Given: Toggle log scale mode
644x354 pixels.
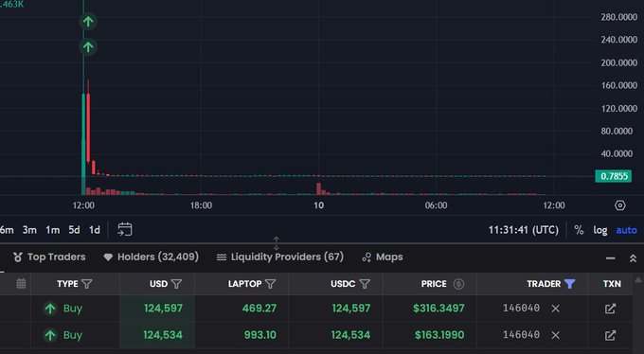Looking at the screenshot, I should [x=600, y=230].
